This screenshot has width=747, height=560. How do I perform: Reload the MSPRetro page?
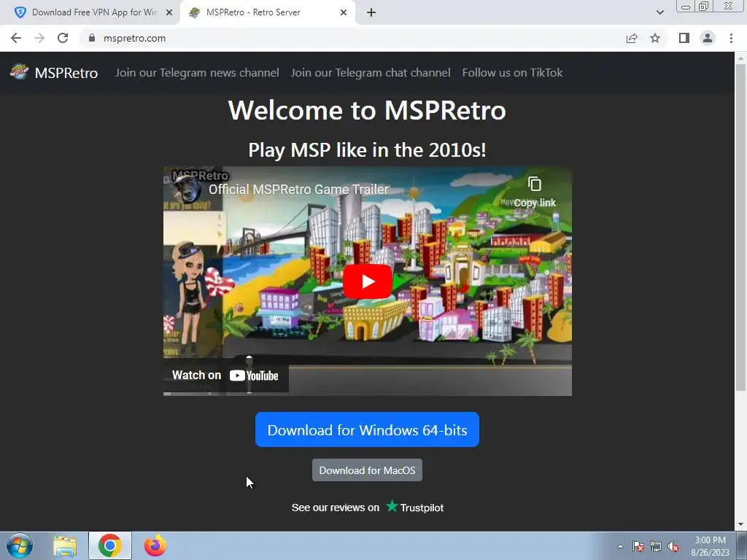coord(63,38)
